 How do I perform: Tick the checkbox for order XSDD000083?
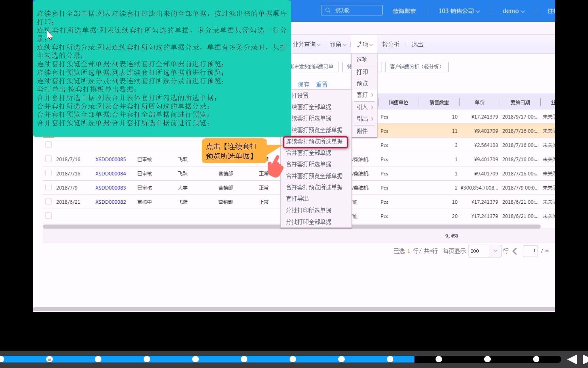coord(49,187)
